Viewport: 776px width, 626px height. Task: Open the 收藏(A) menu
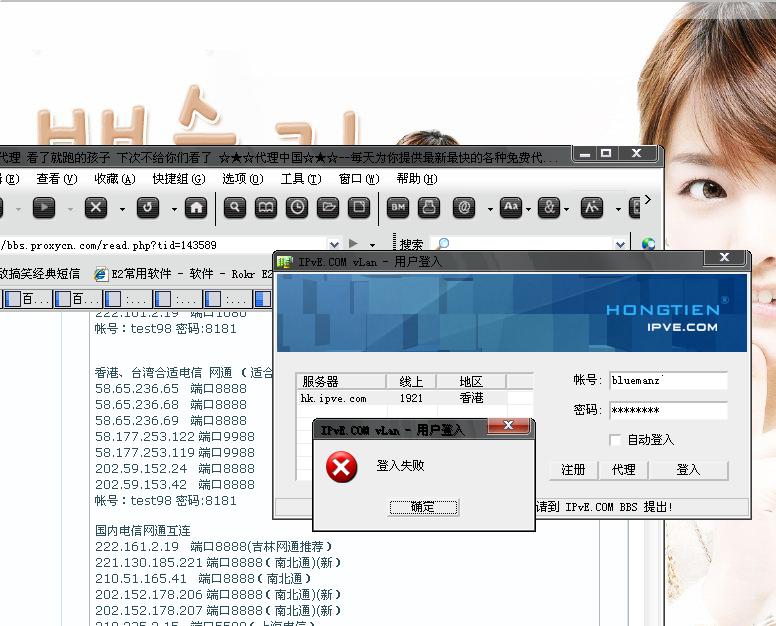[115, 179]
